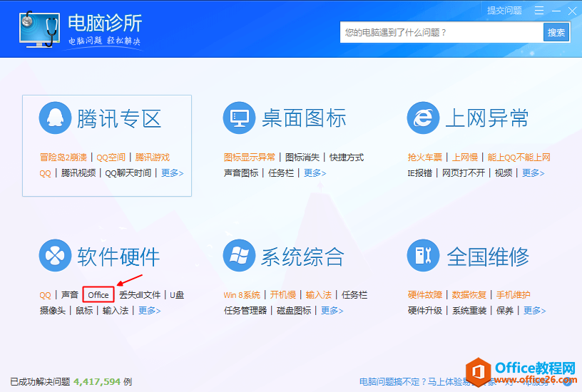Click 网页打不开 link
The height and width of the screenshot is (392, 582).
click(464, 172)
